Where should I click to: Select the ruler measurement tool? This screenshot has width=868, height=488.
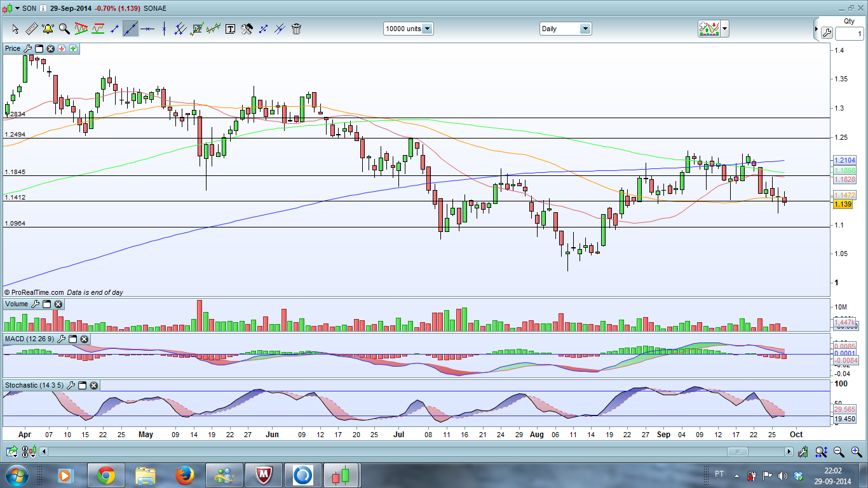[x=31, y=29]
